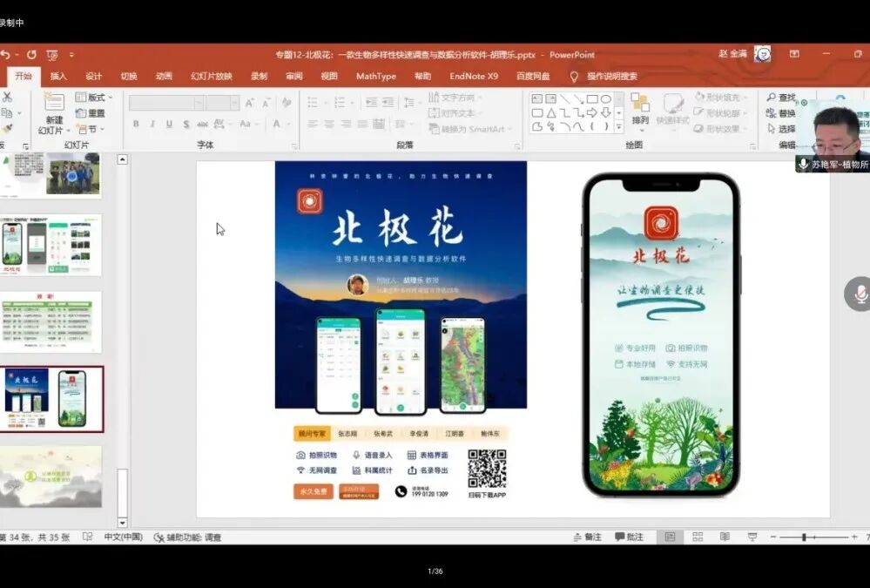Click the 转换为 SmartArt button

[x=470, y=129]
